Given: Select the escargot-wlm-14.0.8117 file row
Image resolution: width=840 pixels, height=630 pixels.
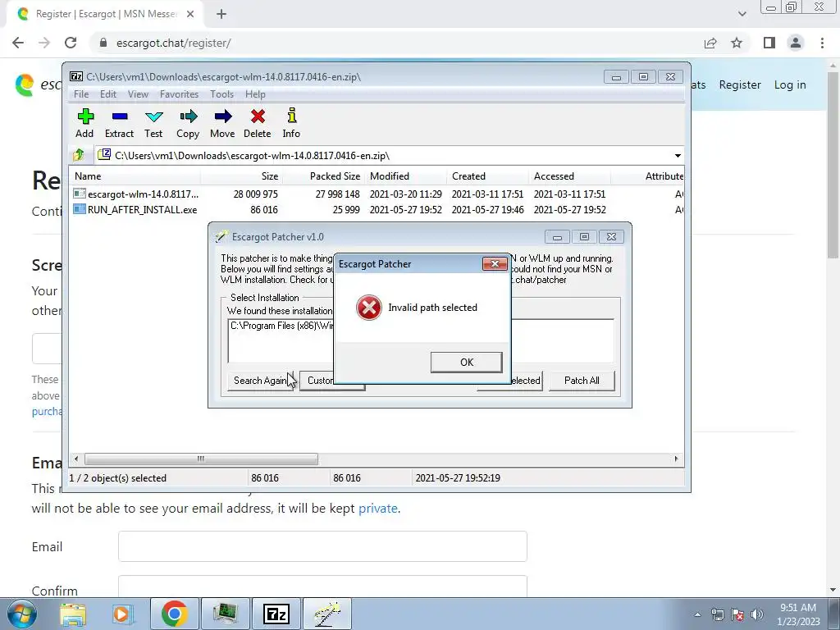Looking at the screenshot, I should point(377,194).
